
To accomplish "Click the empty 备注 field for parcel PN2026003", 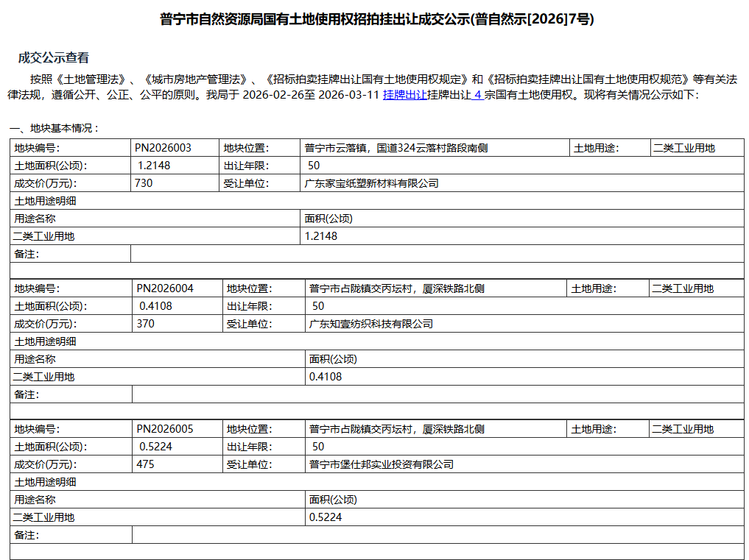I will click(437, 254).
